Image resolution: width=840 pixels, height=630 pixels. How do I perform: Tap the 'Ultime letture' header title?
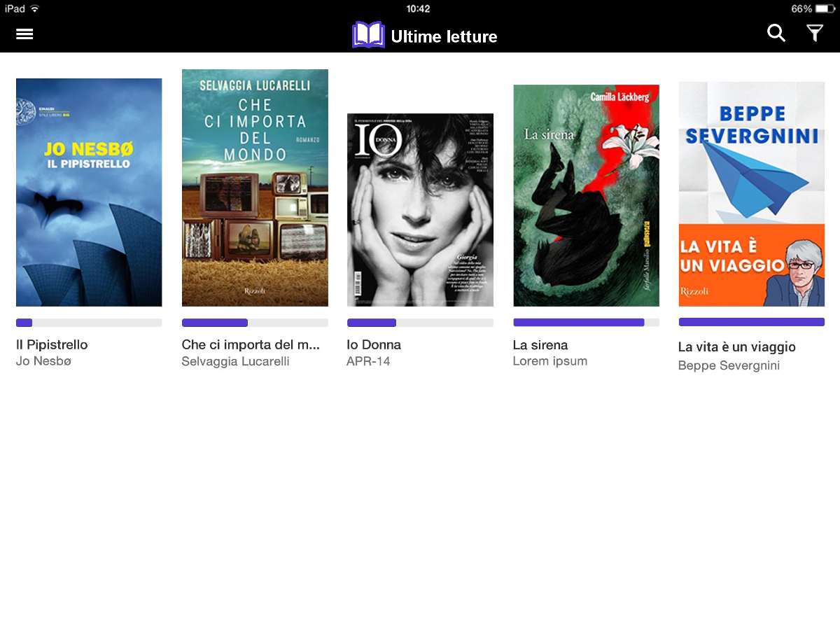[444, 36]
